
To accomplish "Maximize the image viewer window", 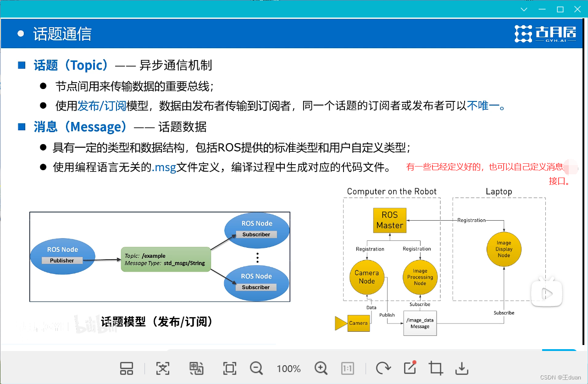I will [x=560, y=9].
